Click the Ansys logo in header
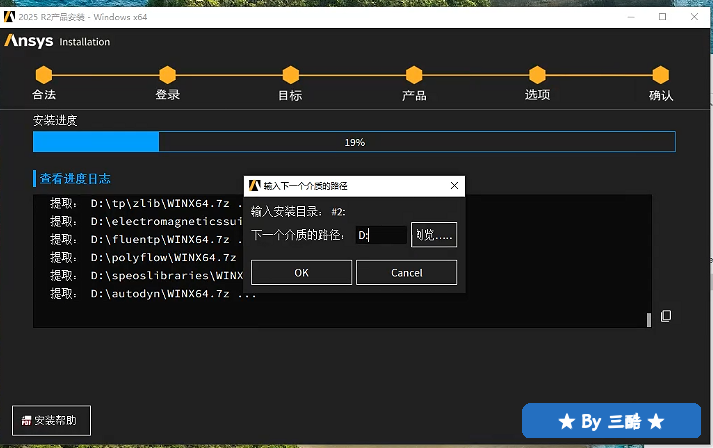 point(29,41)
